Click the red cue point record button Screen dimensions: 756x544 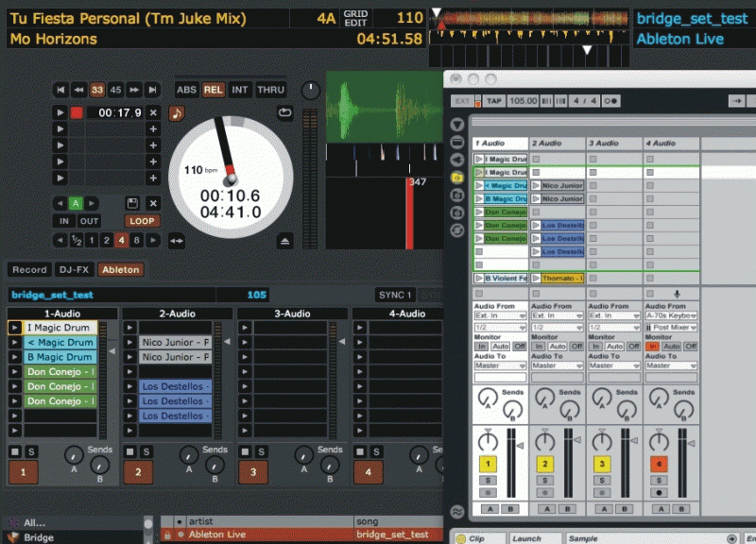pyautogui.click(x=77, y=112)
